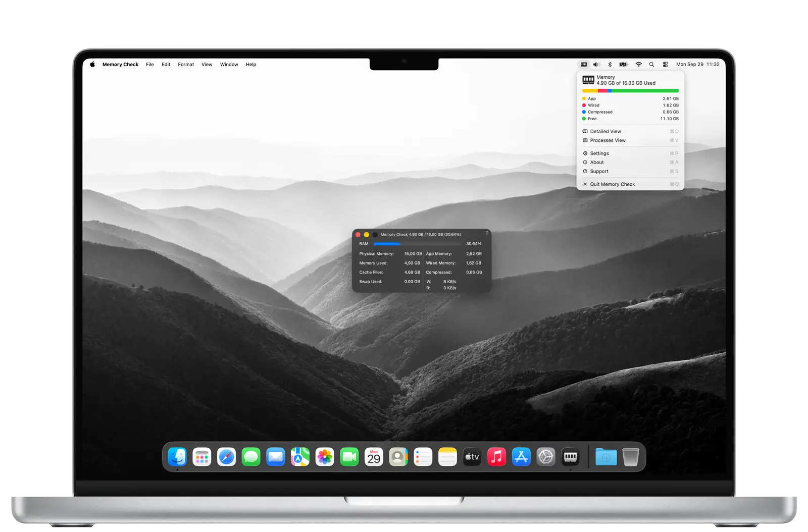The image size is (808, 532).
Task: Click the volume speaker icon
Action: [x=596, y=65]
